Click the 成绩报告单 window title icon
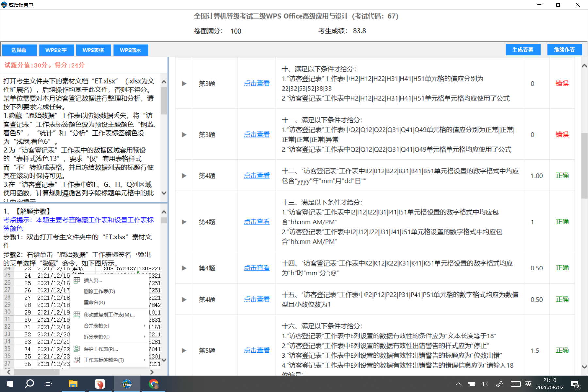Screen dimensions: 588x392 4,5
